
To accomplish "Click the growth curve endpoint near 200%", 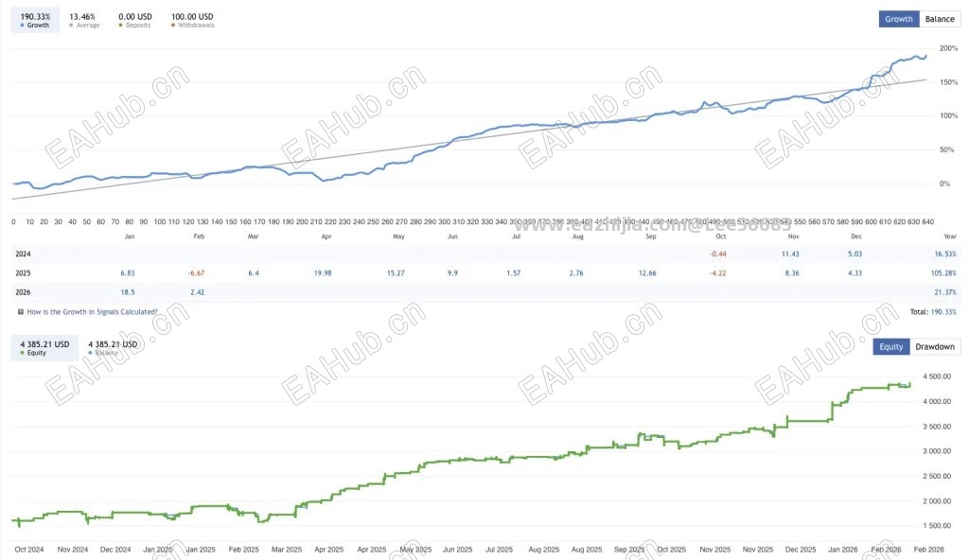I will point(925,56).
